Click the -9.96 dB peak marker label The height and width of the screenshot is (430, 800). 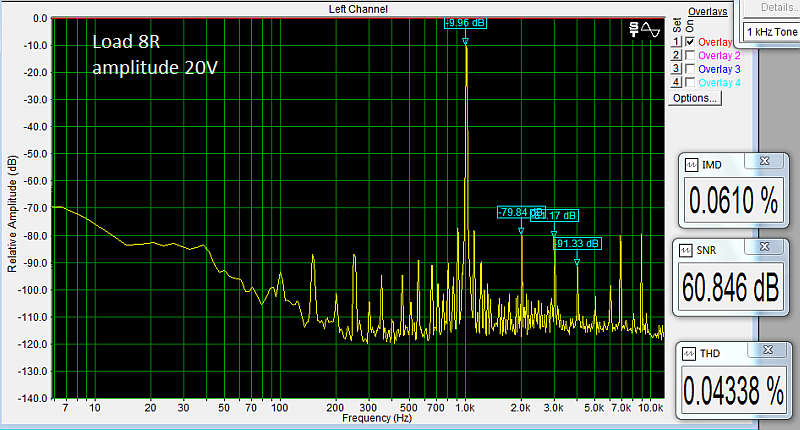pyautogui.click(x=465, y=23)
